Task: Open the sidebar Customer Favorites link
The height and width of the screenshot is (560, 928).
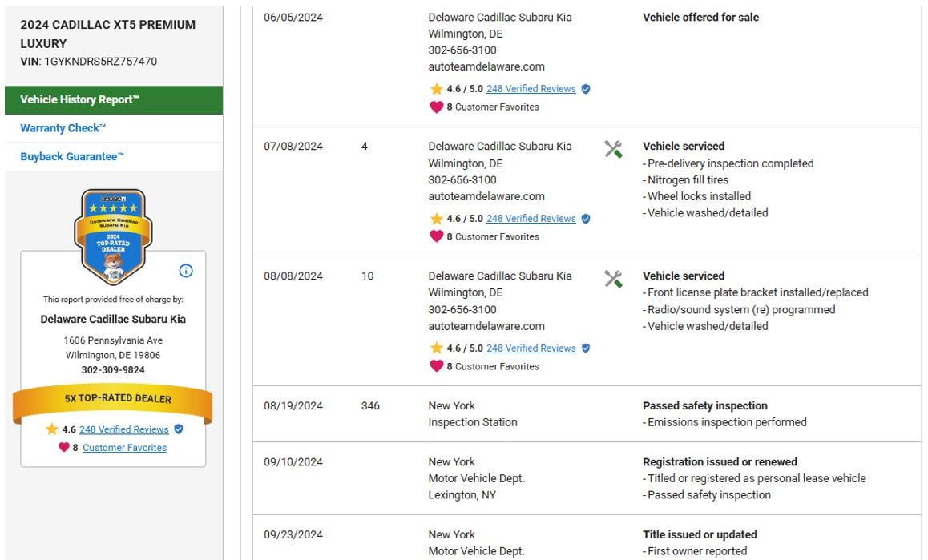Action: [x=124, y=448]
